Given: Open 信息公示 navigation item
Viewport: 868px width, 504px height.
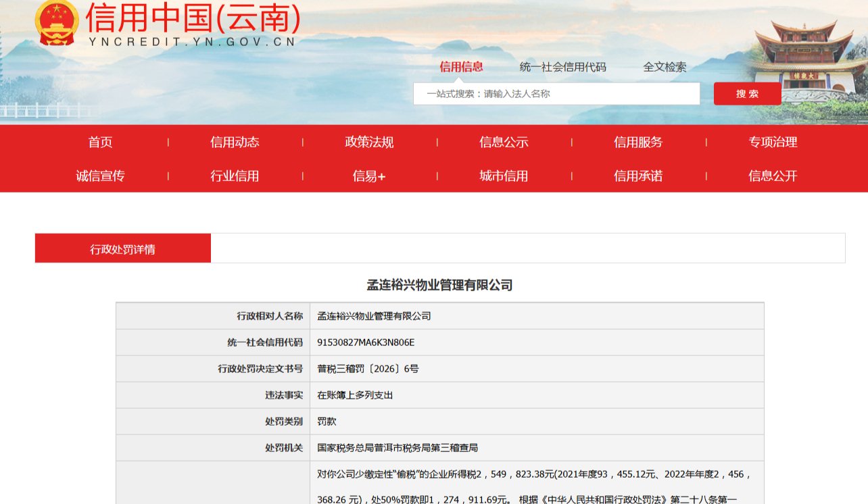Looking at the screenshot, I should click(504, 142).
